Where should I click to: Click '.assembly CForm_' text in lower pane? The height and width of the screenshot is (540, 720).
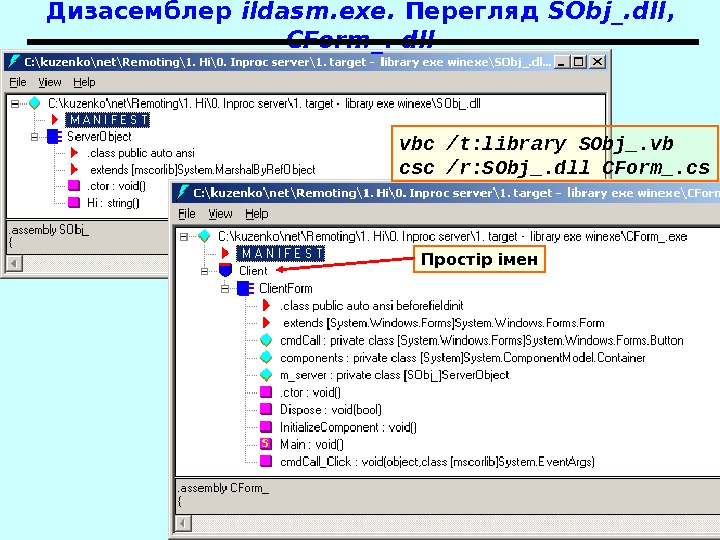pyautogui.click(x=223, y=488)
